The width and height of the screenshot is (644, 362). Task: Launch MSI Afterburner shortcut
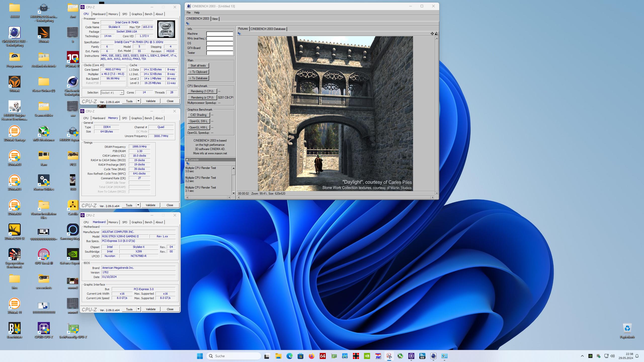click(x=44, y=133)
